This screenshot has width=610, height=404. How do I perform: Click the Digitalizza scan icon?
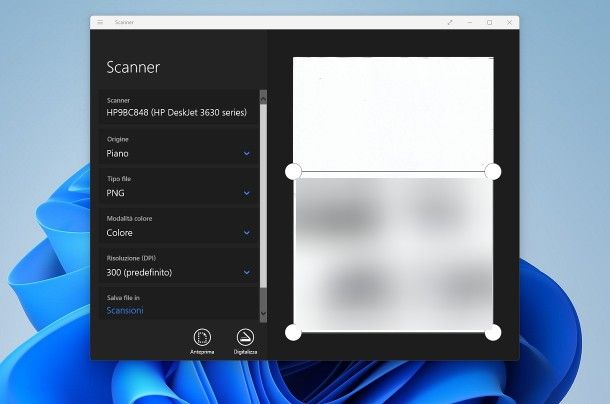(245, 337)
